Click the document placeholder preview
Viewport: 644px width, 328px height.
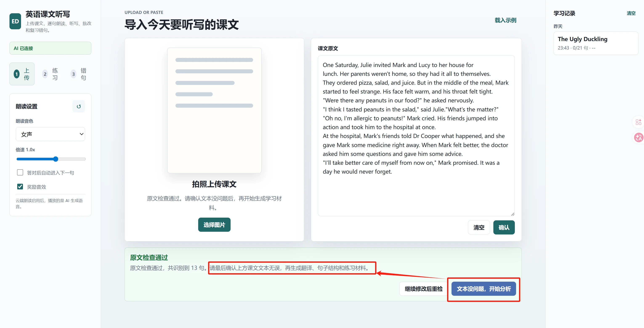point(214,110)
